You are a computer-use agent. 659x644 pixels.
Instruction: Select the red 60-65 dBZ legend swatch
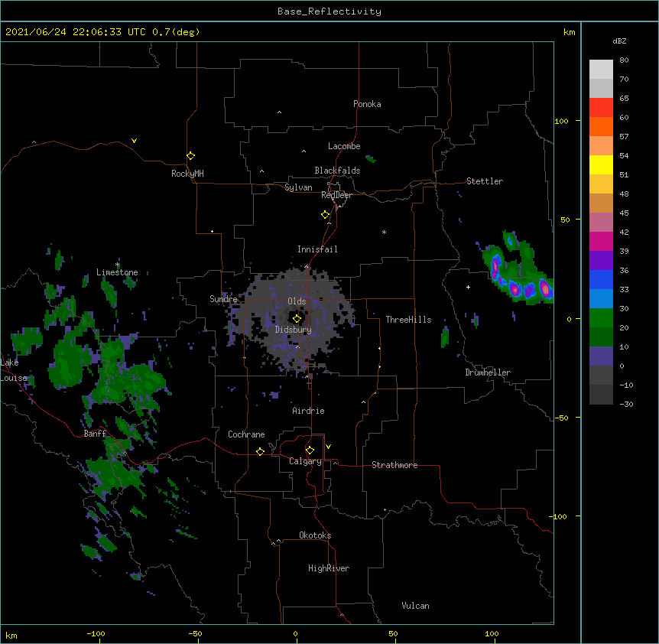click(601, 108)
